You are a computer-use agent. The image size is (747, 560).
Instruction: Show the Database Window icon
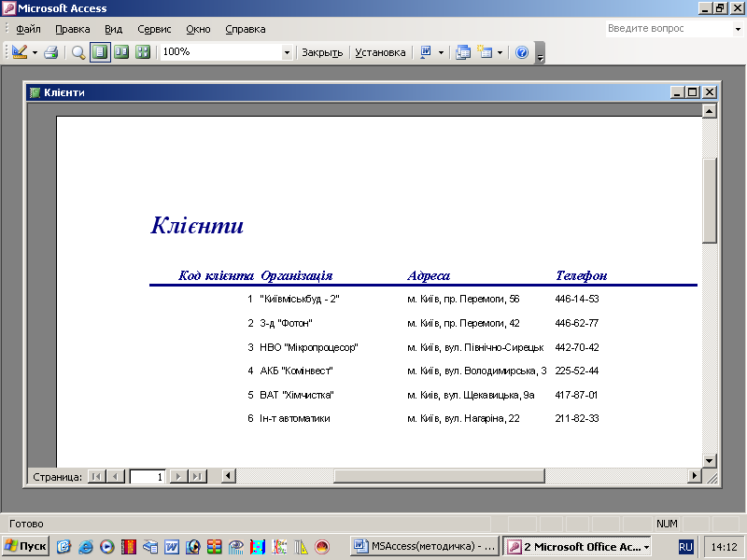pyautogui.click(x=462, y=52)
